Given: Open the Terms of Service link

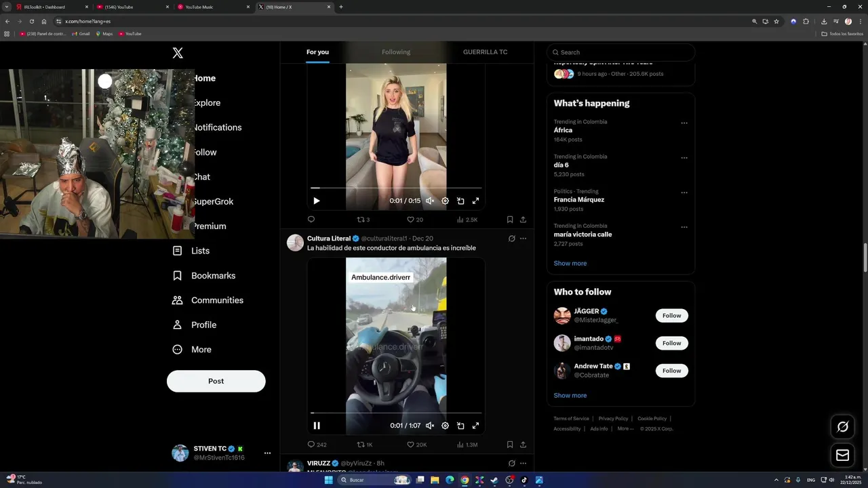Looking at the screenshot, I should pyautogui.click(x=571, y=418).
